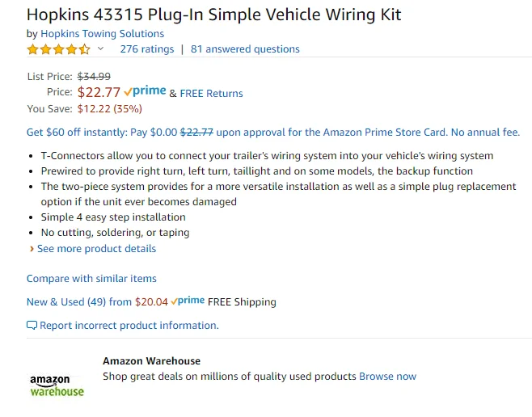Open Compare with similar items
The image size is (532, 417).
click(91, 278)
